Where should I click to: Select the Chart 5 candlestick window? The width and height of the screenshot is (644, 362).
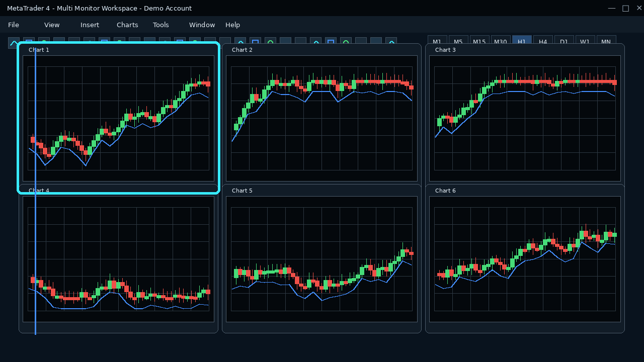(321, 259)
